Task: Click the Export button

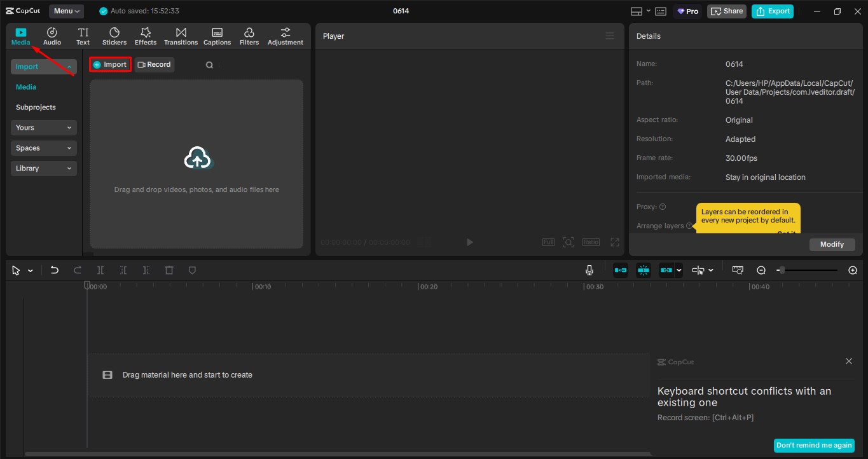Action: pyautogui.click(x=773, y=11)
